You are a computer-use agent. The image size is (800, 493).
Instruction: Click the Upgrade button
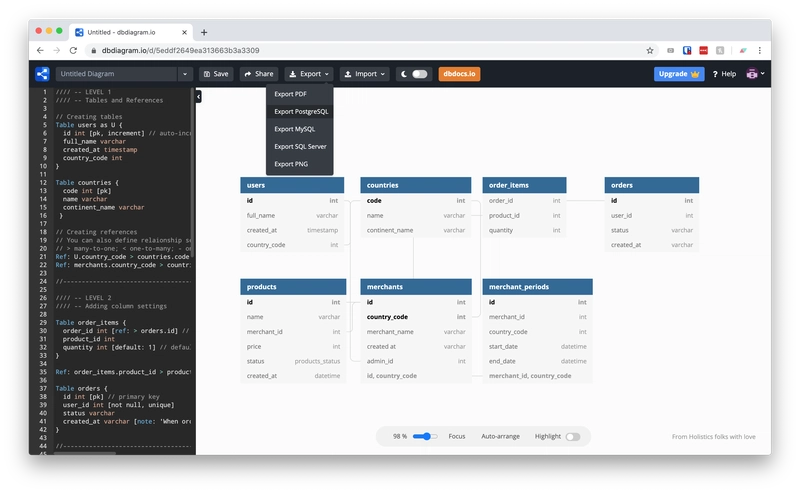coord(679,74)
